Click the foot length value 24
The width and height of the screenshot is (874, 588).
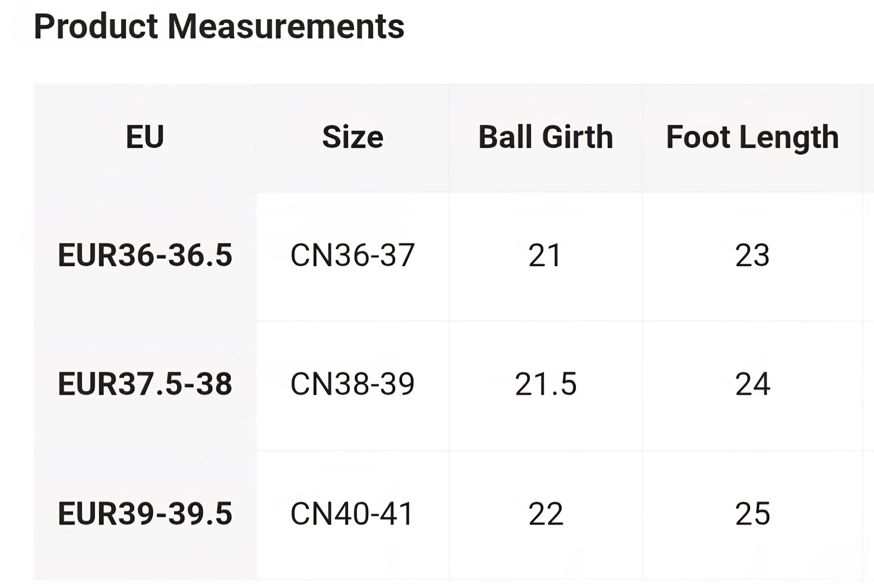pyautogui.click(x=752, y=384)
